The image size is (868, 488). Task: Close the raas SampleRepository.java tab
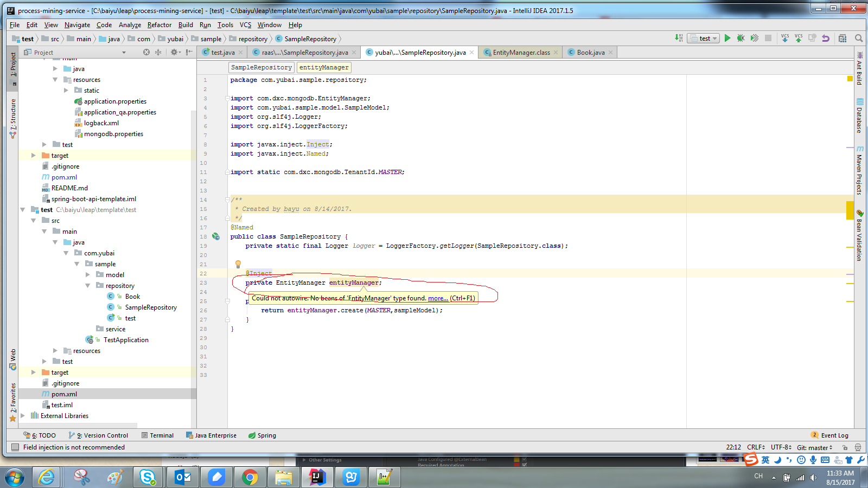click(354, 53)
